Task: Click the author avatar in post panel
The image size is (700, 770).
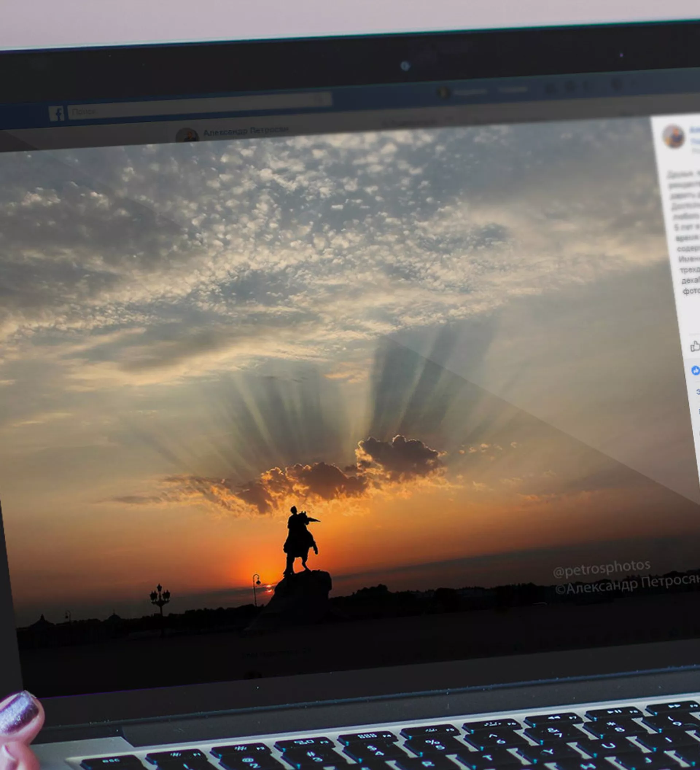Action: 674,136
